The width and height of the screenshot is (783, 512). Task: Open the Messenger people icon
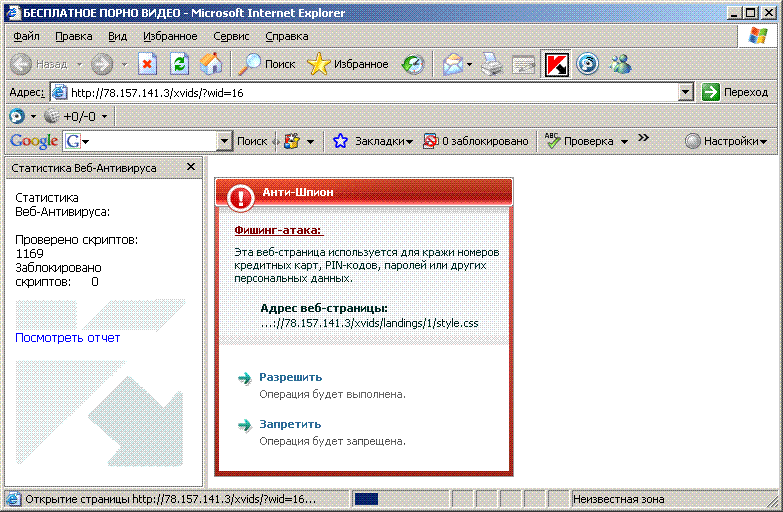pyautogui.click(x=620, y=64)
